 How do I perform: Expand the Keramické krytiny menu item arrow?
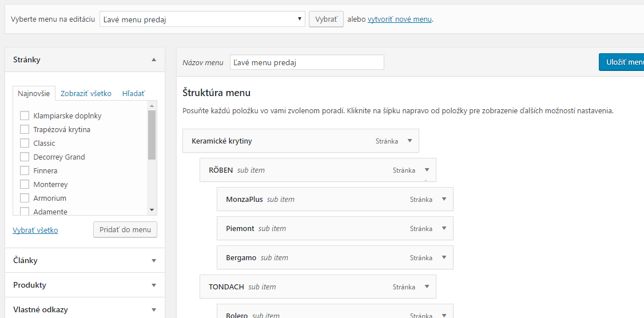410,141
